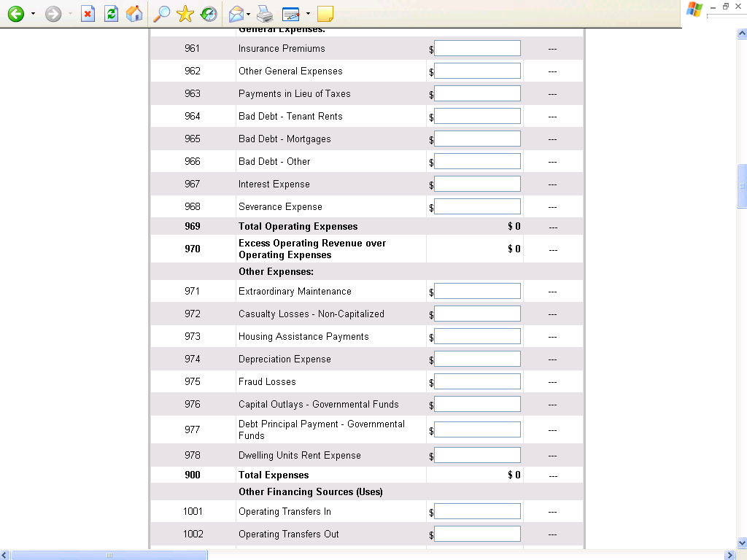
Task: Click the vertical scrollbar thumb
Action: pos(742,186)
